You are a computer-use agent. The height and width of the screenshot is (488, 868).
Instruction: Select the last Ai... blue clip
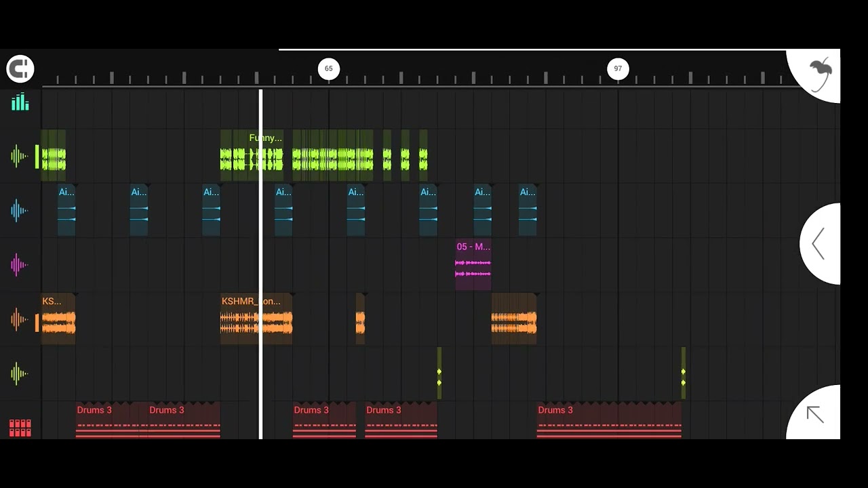pyautogui.click(x=528, y=210)
